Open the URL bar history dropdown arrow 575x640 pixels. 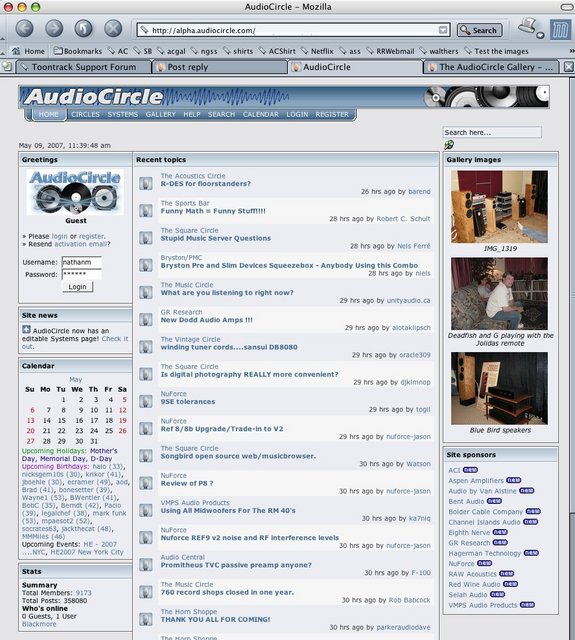click(443, 30)
